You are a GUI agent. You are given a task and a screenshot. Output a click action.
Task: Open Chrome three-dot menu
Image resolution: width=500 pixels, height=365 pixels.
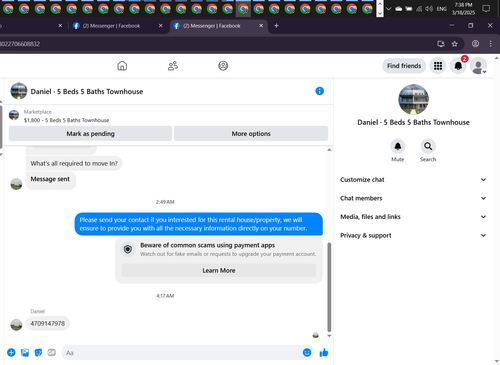(x=490, y=44)
